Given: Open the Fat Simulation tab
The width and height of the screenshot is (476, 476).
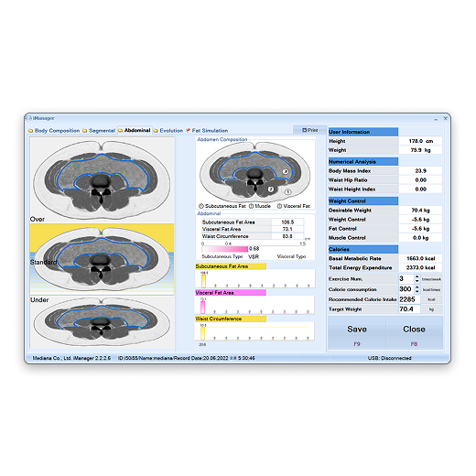Looking at the screenshot, I should click(x=207, y=131).
